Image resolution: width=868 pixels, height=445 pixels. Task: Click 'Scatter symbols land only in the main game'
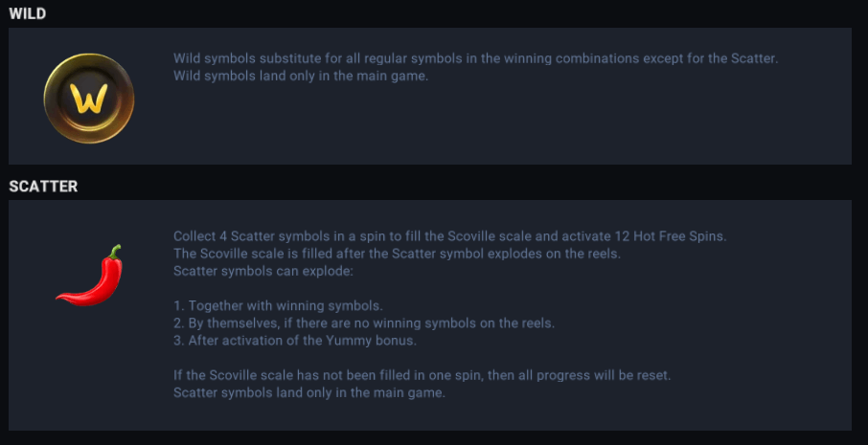(x=309, y=392)
